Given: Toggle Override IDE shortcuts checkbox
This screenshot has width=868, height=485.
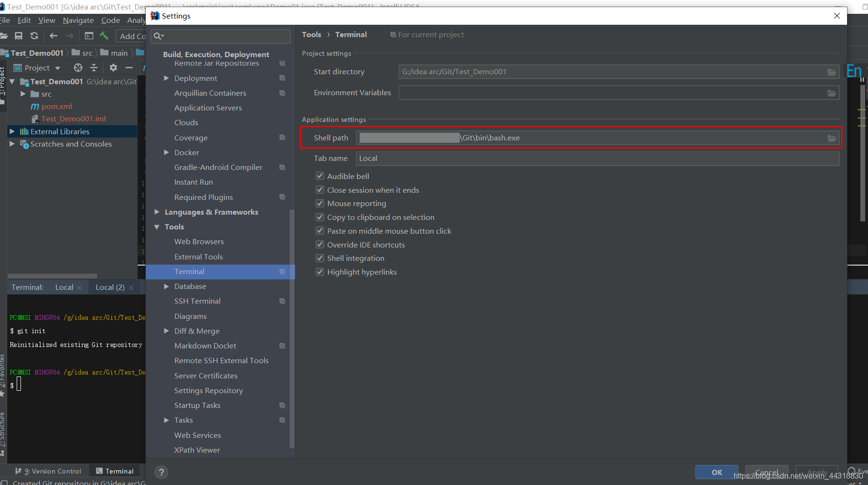Looking at the screenshot, I should 320,245.
